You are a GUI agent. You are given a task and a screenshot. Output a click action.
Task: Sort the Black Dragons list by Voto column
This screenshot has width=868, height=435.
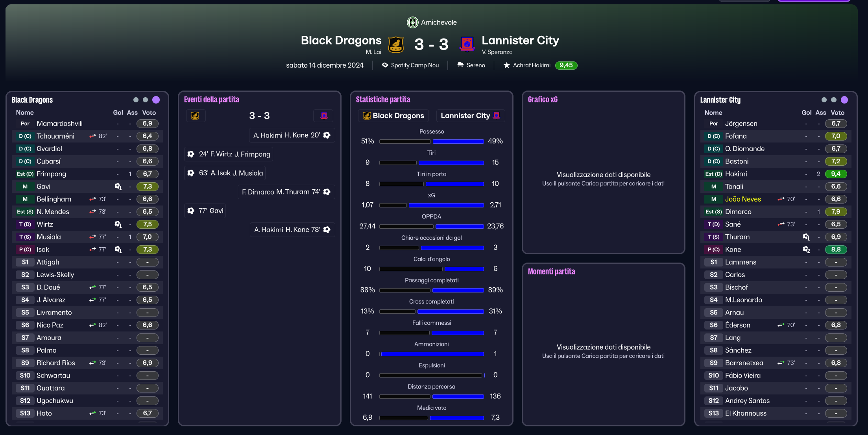pos(149,113)
